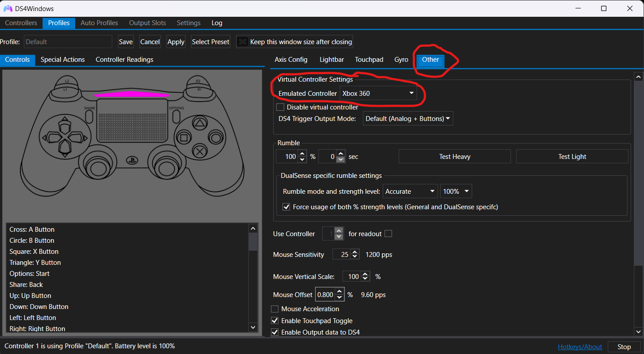Click the Square button on controller diagram
The height and width of the screenshot is (354, 644).
(x=184, y=138)
